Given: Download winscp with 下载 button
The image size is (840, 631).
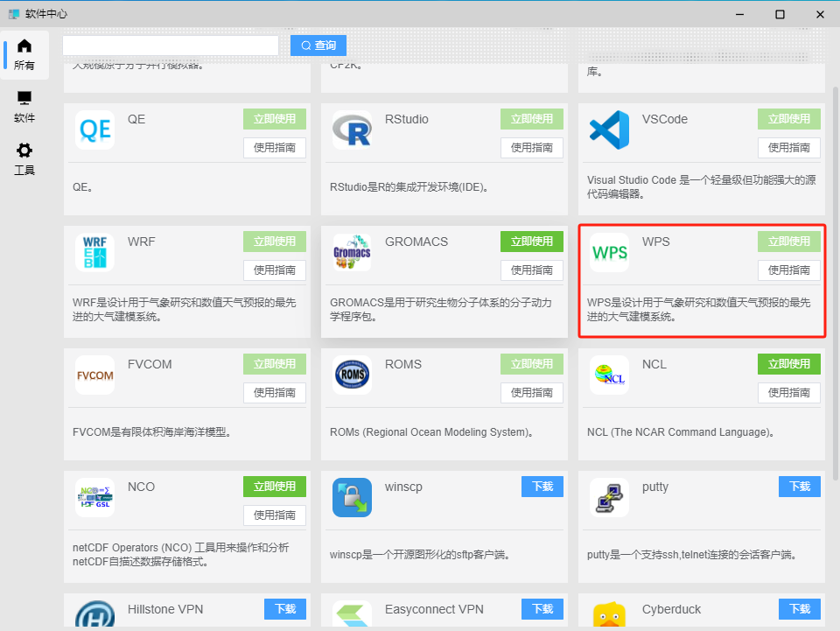Looking at the screenshot, I should tap(542, 487).
